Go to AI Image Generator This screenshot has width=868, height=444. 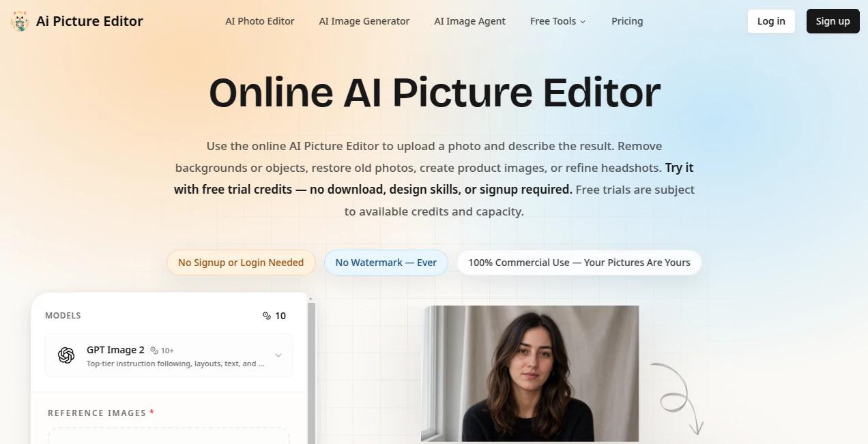coord(364,21)
